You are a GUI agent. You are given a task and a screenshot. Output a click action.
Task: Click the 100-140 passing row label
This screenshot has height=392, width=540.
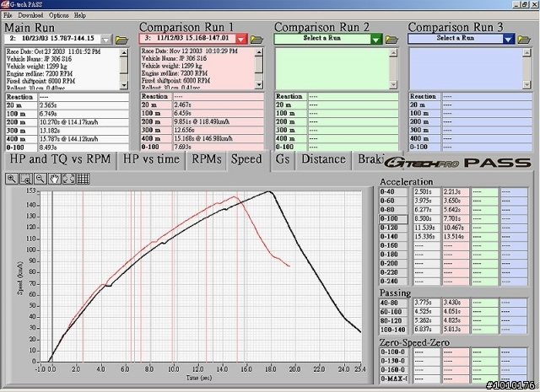[393, 330]
